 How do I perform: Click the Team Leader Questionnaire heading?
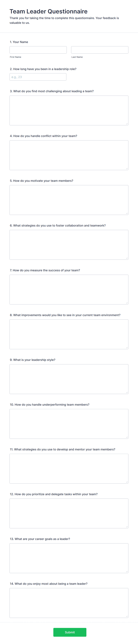pos(49,11)
